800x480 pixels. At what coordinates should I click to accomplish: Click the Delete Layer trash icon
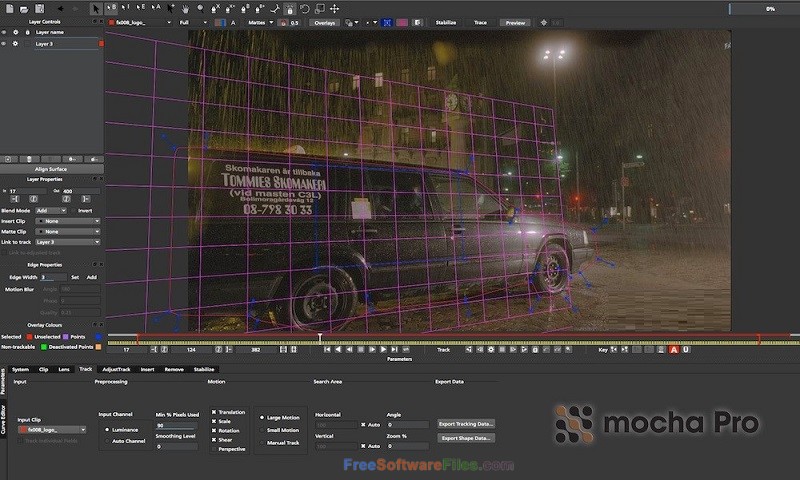29,159
